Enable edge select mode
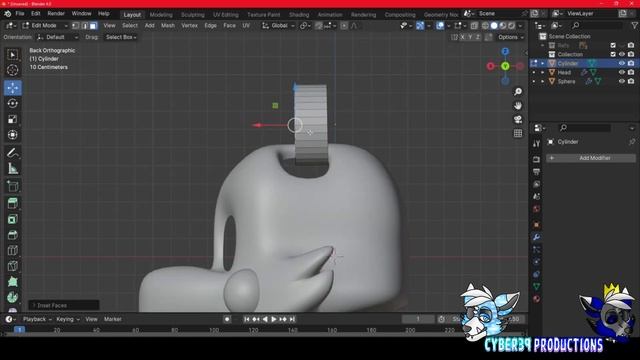The image size is (640, 360). [x=84, y=26]
